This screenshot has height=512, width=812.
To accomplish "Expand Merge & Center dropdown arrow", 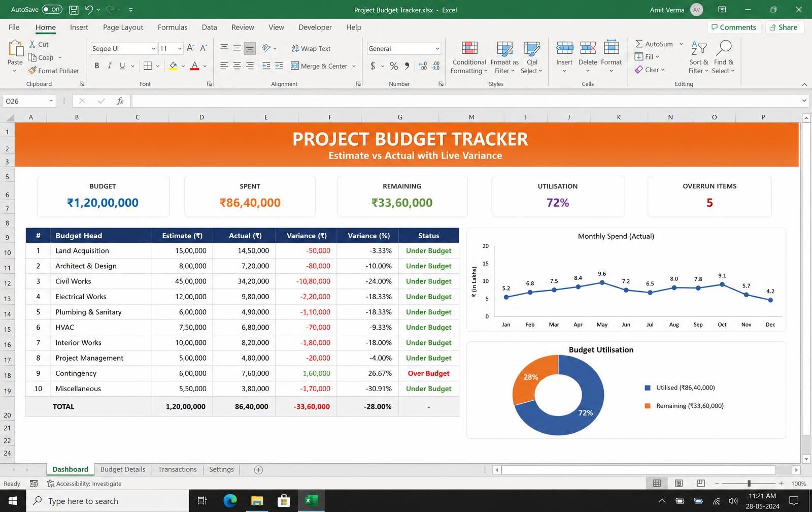I will click(x=354, y=66).
